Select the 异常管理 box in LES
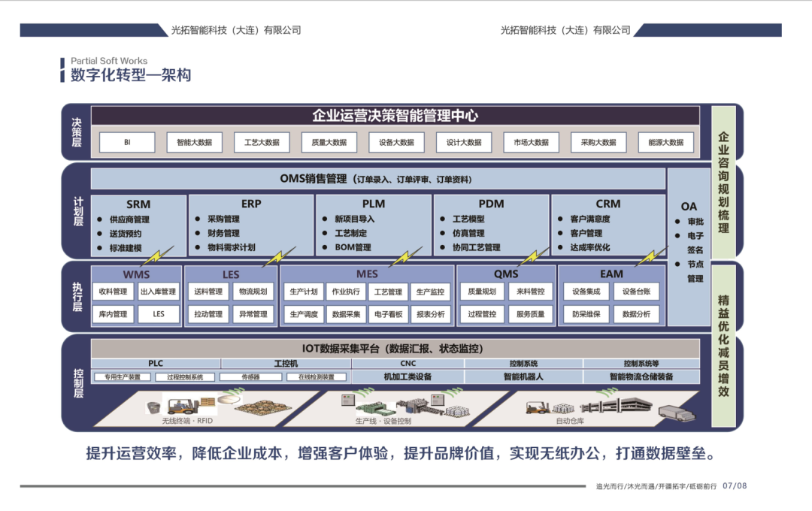 [x=253, y=314]
